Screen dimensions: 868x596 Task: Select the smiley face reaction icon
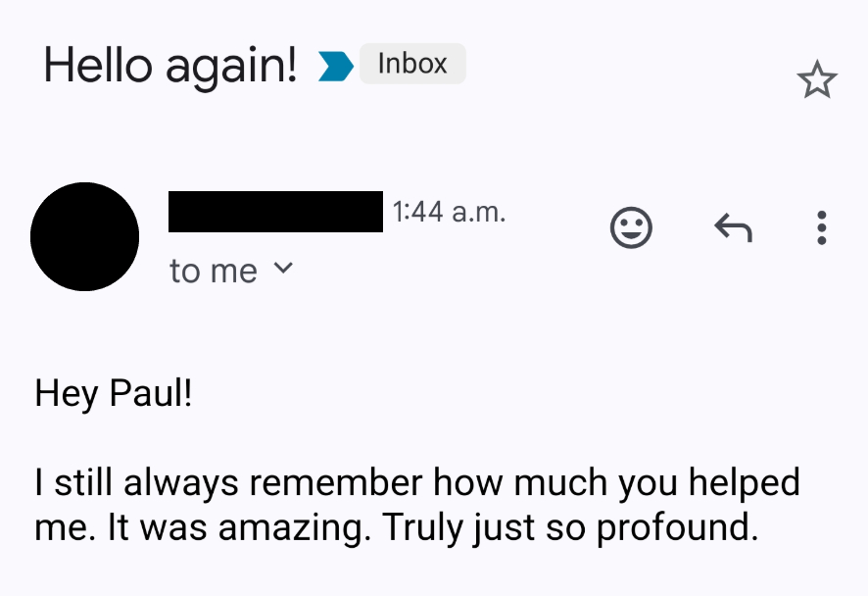[x=632, y=227]
